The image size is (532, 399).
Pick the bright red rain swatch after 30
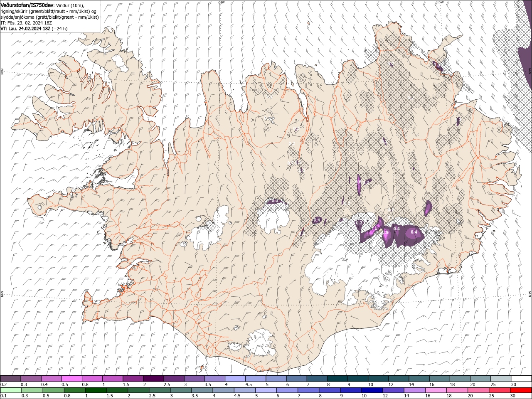point(521,390)
